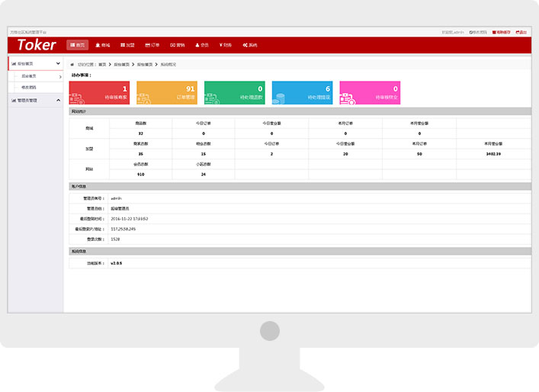
Task: Open the 营销 marketing menu
Action: click(177, 45)
